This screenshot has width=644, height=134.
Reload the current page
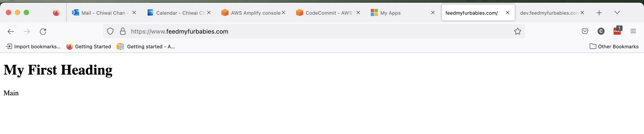pos(43,31)
